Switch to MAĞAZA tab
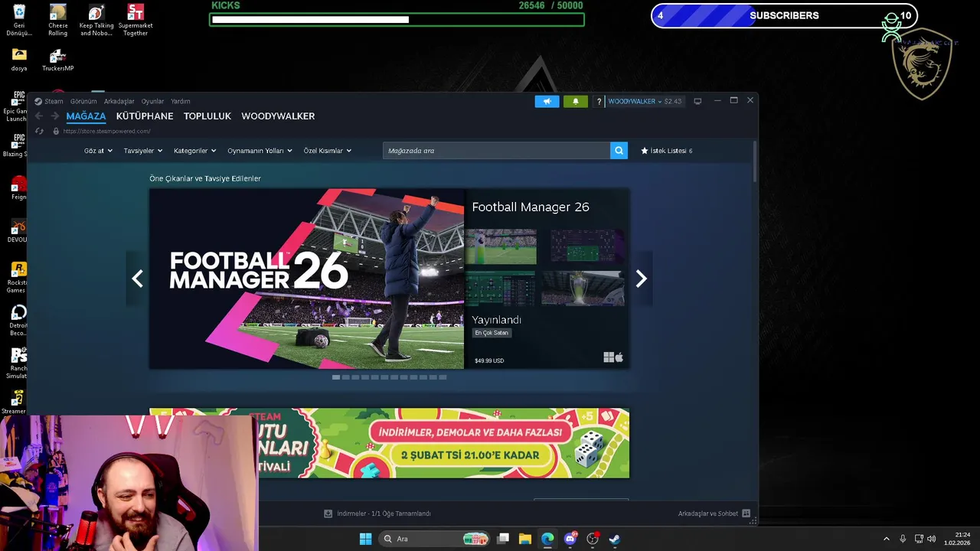Image resolution: width=980 pixels, height=551 pixels. 86,116
